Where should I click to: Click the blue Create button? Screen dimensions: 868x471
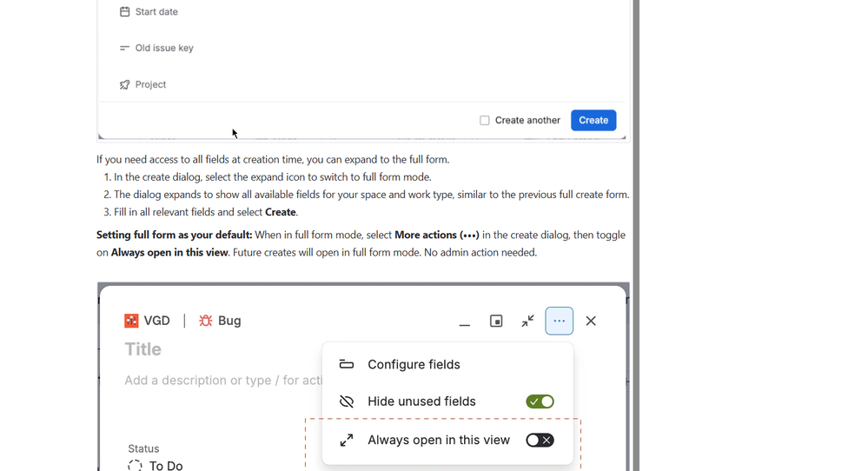pos(593,121)
